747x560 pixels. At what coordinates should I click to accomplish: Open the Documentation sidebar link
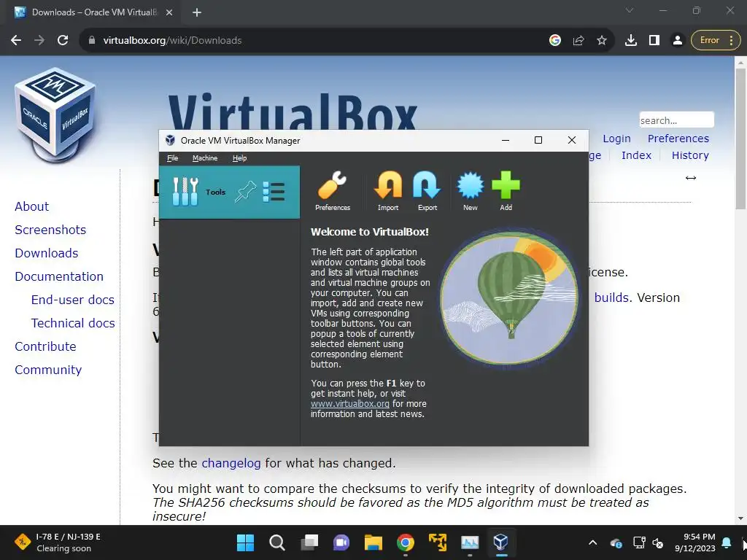pos(59,276)
